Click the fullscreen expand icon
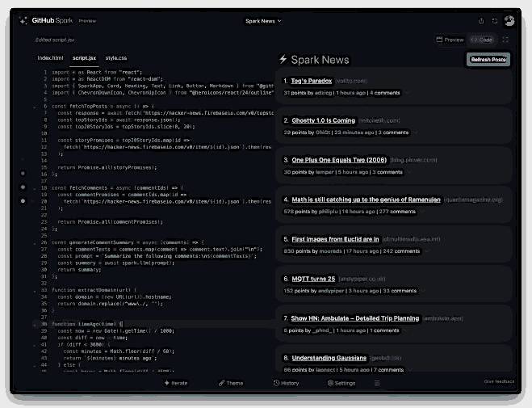Screen dimensions: 532x408 [x=505, y=40]
